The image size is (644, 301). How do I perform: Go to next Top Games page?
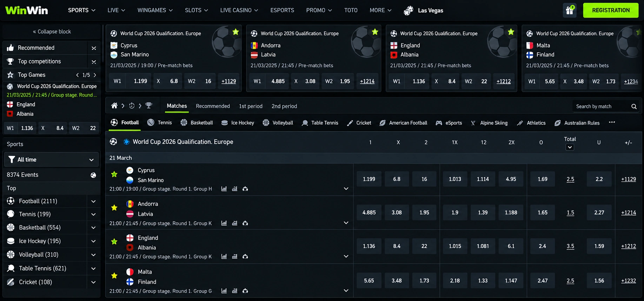(95, 75)
